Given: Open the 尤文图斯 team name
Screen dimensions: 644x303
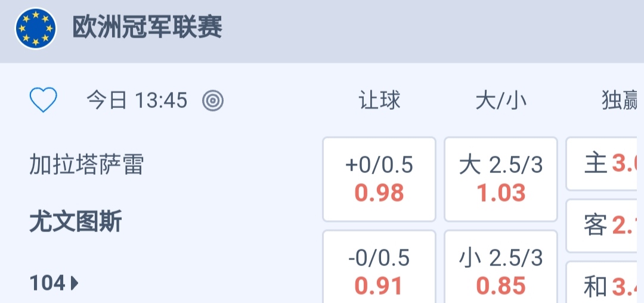Looking at the screenshot, I should click(76, 222).
